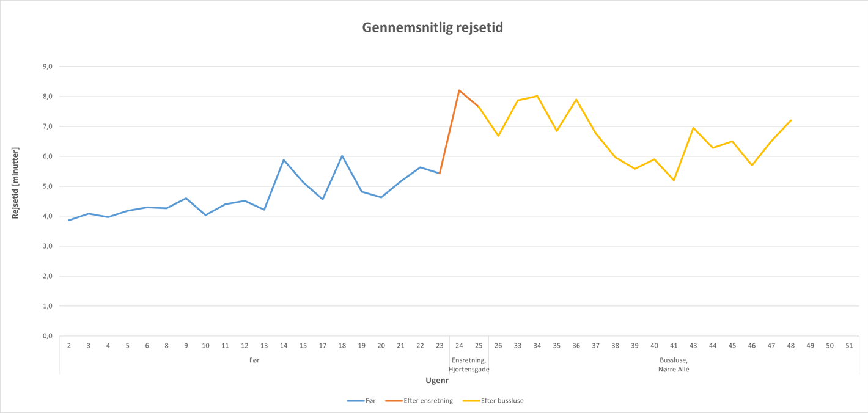Viewport: 868px width, 413px height.
Task: Click week label '2' on horizontal axis
Action: click(69, 346)
